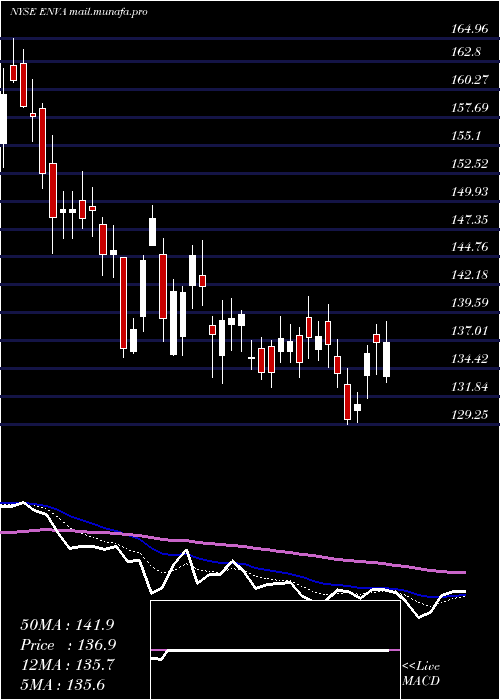Click the 157.69 price axis label

click(x=470, y=108)
